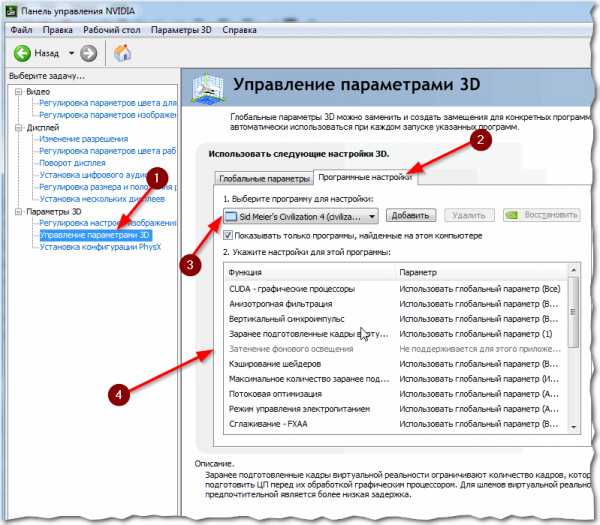Click the green Back arrow icon
600x525 pixels.
point(22,53)
